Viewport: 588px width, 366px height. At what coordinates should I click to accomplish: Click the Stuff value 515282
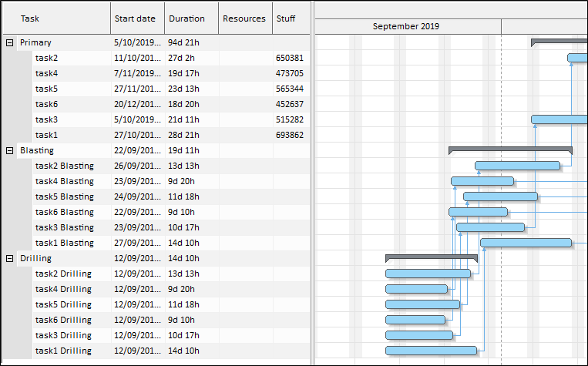click(x=290, y=119)
